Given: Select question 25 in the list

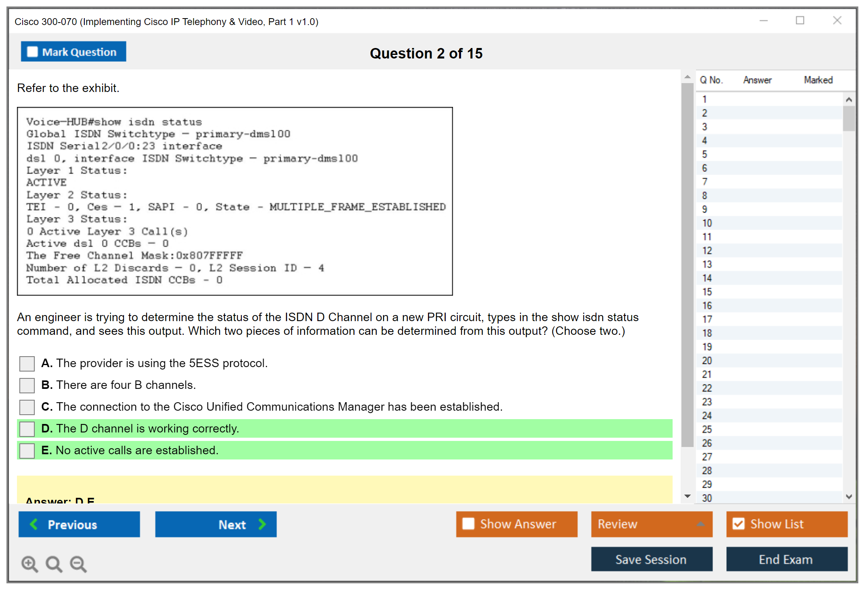Looking at the screenshot, I should (707, 429).
